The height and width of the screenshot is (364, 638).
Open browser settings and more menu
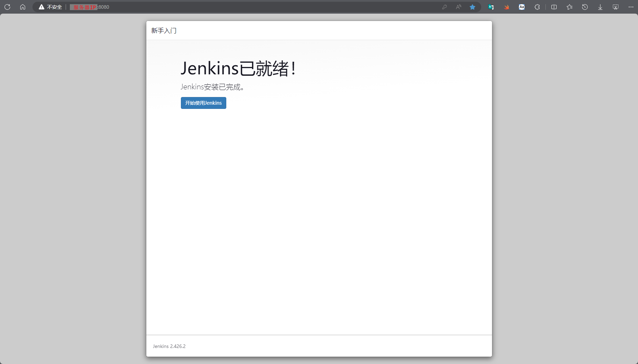[x=631, y=7]
